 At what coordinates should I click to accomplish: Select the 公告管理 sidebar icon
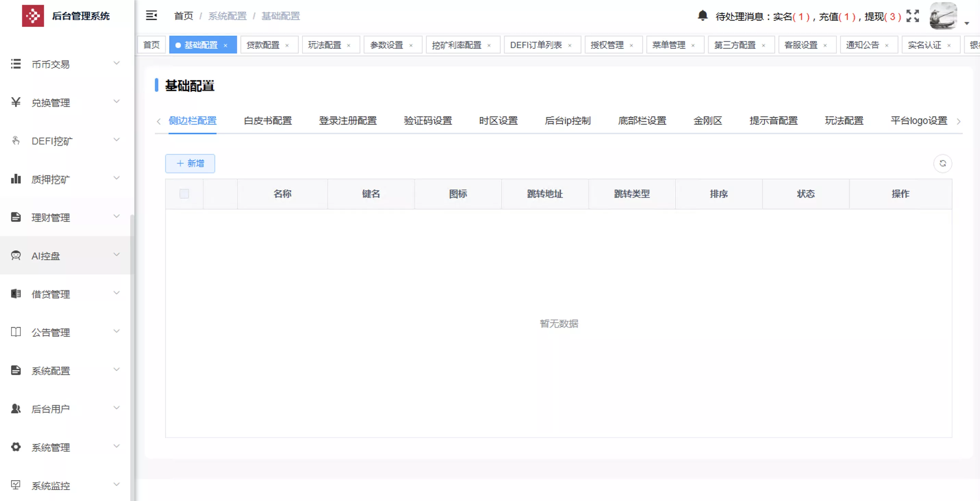click(16, 332)
